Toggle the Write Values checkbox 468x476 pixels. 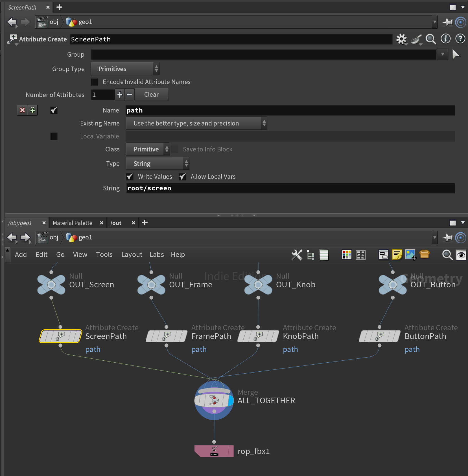(130, 177)
